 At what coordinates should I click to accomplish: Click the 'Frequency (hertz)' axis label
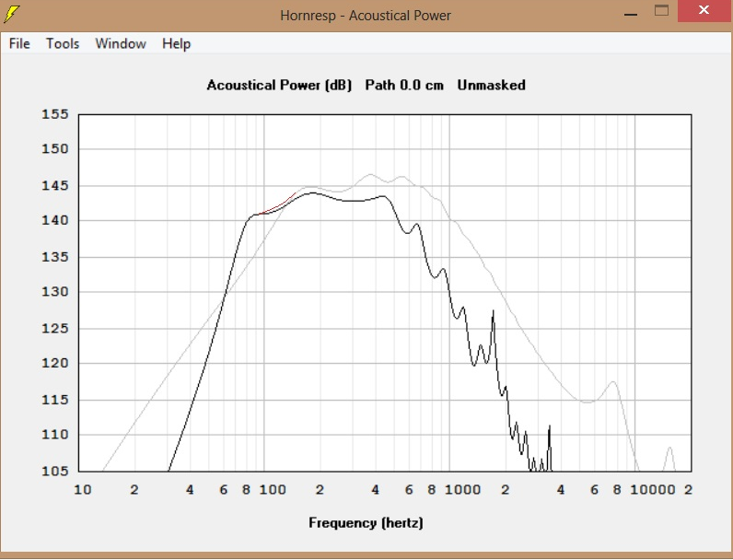[366, 522]
